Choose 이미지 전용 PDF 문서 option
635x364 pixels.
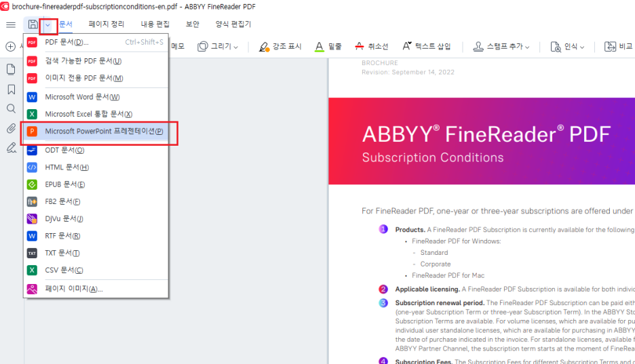tap(96, 78)
